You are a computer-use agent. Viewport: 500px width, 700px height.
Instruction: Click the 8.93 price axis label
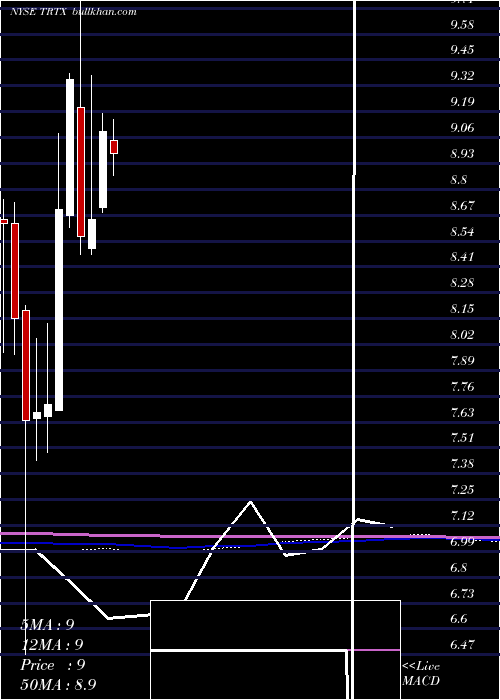462,154
